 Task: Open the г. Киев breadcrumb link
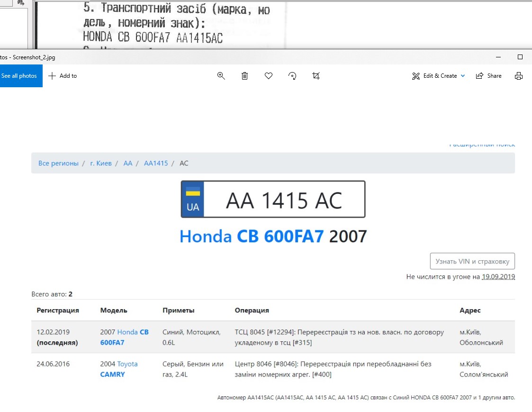click(x=101, y=163)
